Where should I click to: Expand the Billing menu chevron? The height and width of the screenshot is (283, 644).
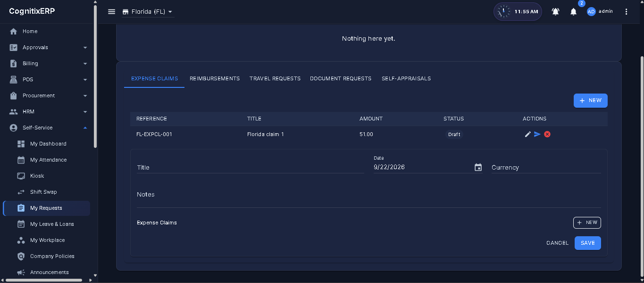point(85,64)
